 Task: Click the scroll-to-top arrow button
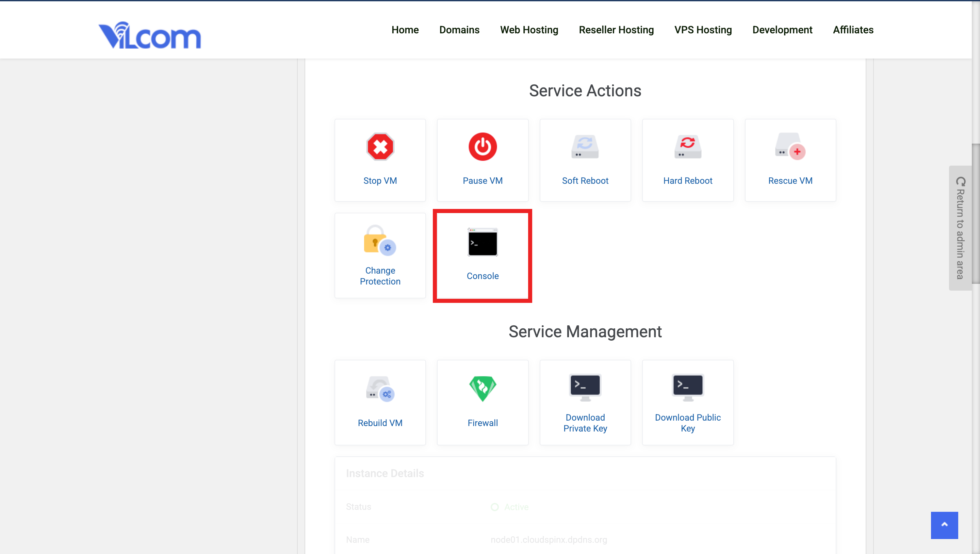(x=944, y=525)
